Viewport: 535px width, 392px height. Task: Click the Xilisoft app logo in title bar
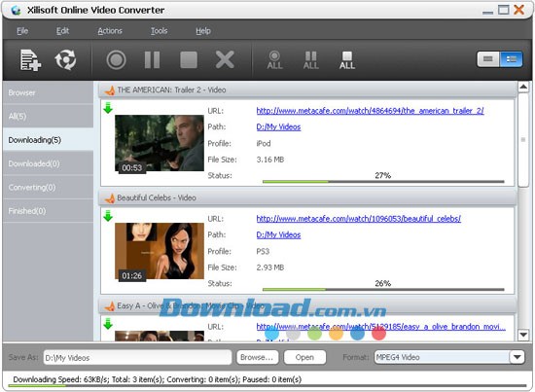pos(16,11)
